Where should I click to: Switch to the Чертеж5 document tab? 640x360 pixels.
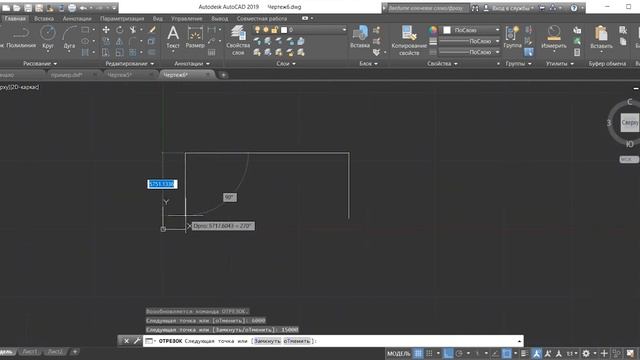click(120, 75)
